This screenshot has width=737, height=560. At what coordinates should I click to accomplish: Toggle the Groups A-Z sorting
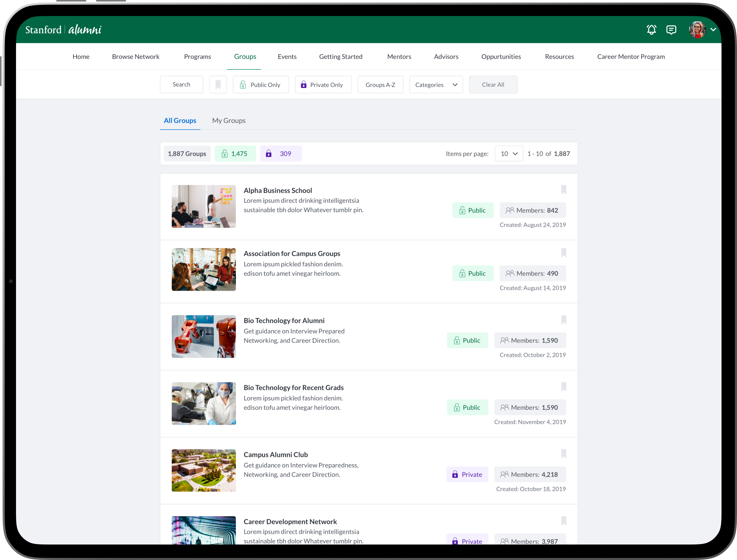click(x=380, y=85)
